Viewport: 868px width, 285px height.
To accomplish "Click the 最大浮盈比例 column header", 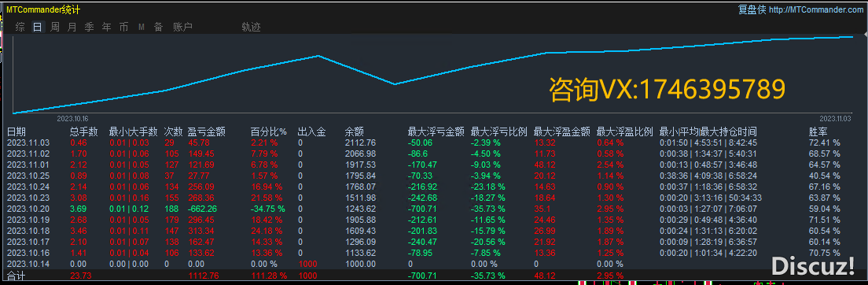I will (x=625, y=132).
